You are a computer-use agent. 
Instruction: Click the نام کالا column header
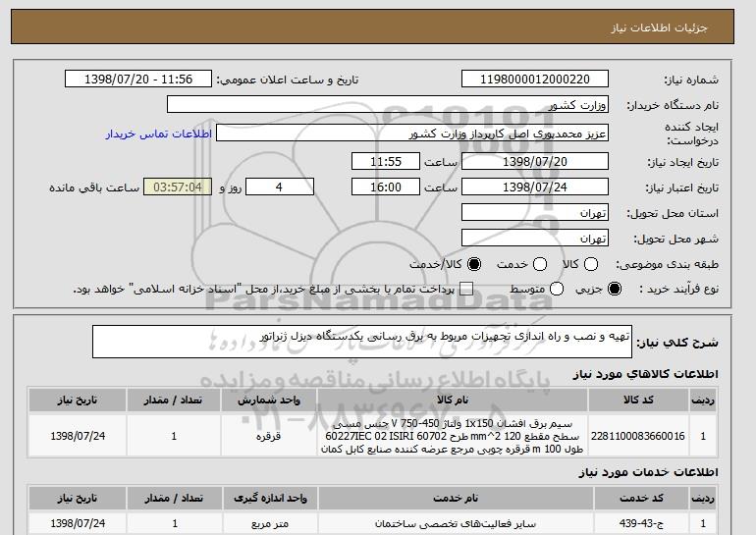[x=453, y=401]
